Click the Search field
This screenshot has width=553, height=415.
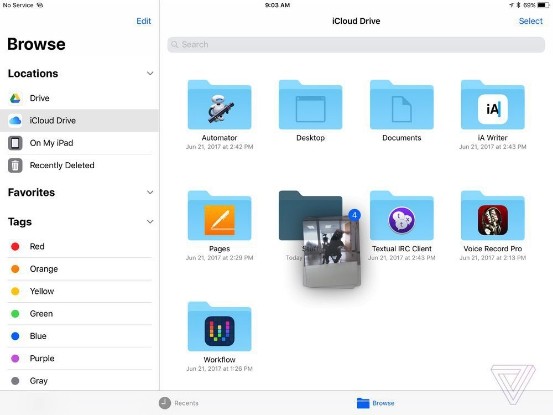[x=356, y=44]
